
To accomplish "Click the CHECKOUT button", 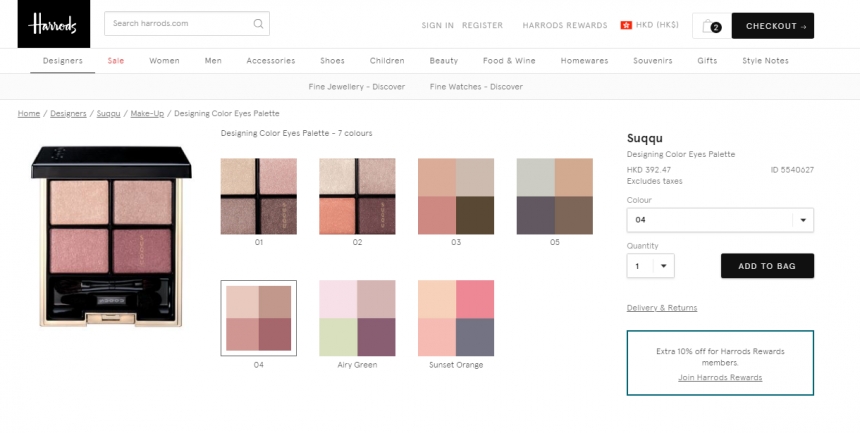I will click(x=772, y=26).
